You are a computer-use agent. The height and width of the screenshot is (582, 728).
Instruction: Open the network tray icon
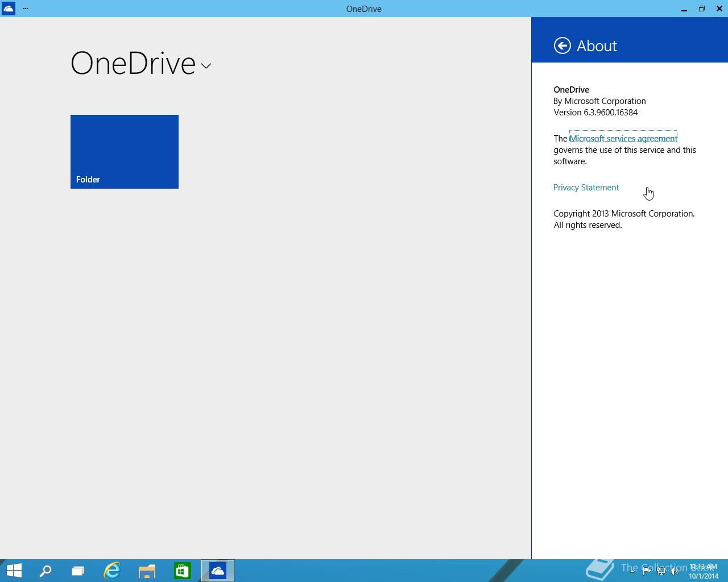[661, 571]
